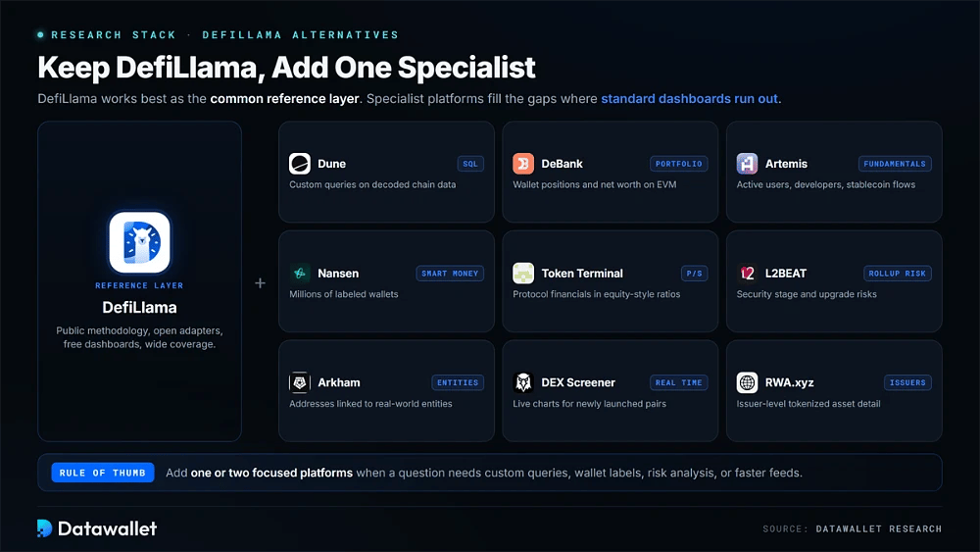Click the RWA.xyz globe icon
980x552 pixels.
[x=747, y=382]
